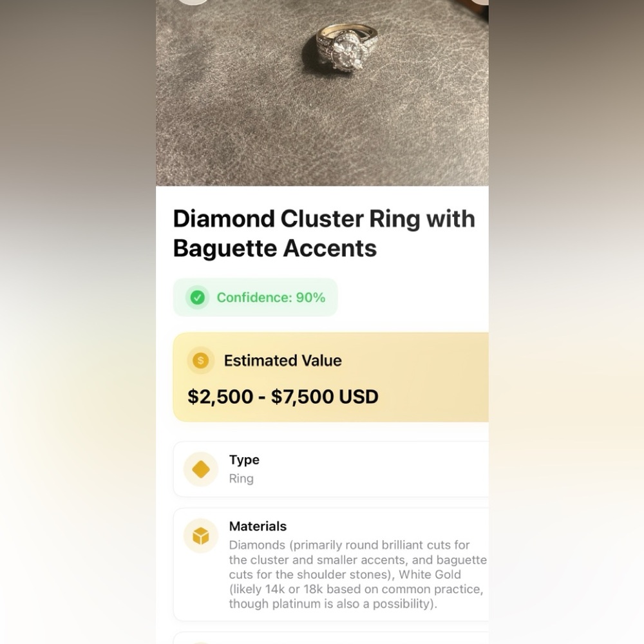Tap the yellow cube Materials icon
Image resolution: width=644 pixels, height=644 pixels.
[x=201, y=536]
